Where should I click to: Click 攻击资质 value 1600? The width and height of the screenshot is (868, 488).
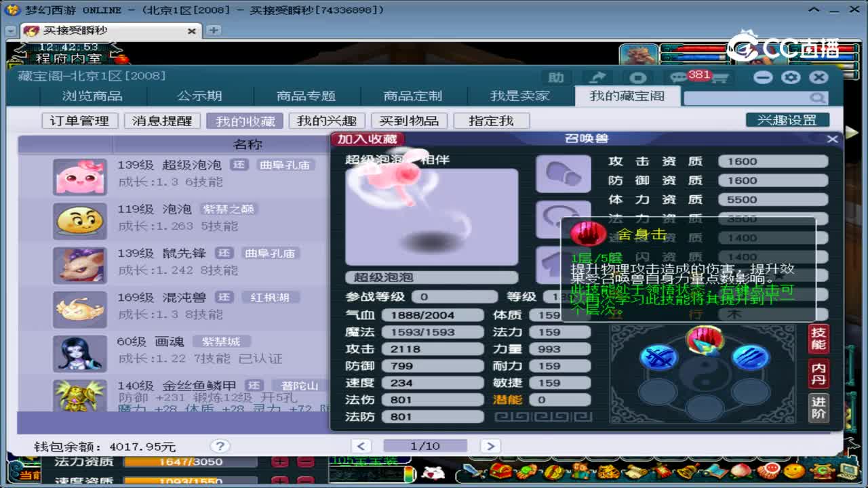(x=774, y=161)
